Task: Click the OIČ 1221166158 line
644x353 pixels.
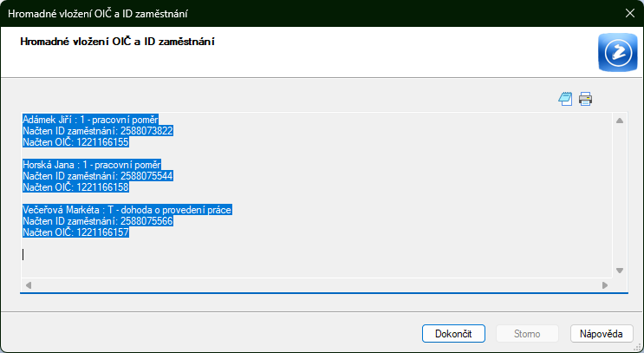Action: point(75,186)
